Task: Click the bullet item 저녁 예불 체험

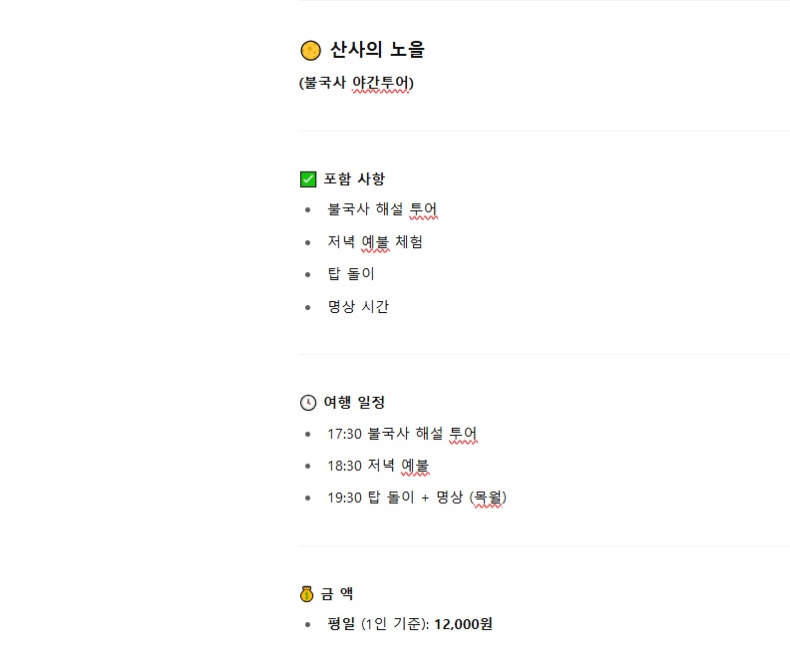Action: [x=375, y=242]
